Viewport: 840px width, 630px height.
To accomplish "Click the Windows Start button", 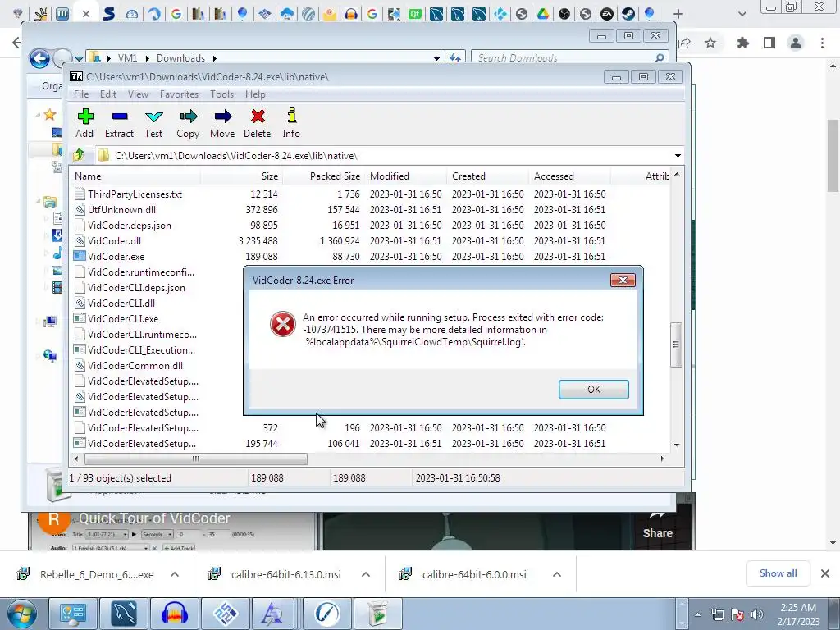I will [x=22, y=614].
